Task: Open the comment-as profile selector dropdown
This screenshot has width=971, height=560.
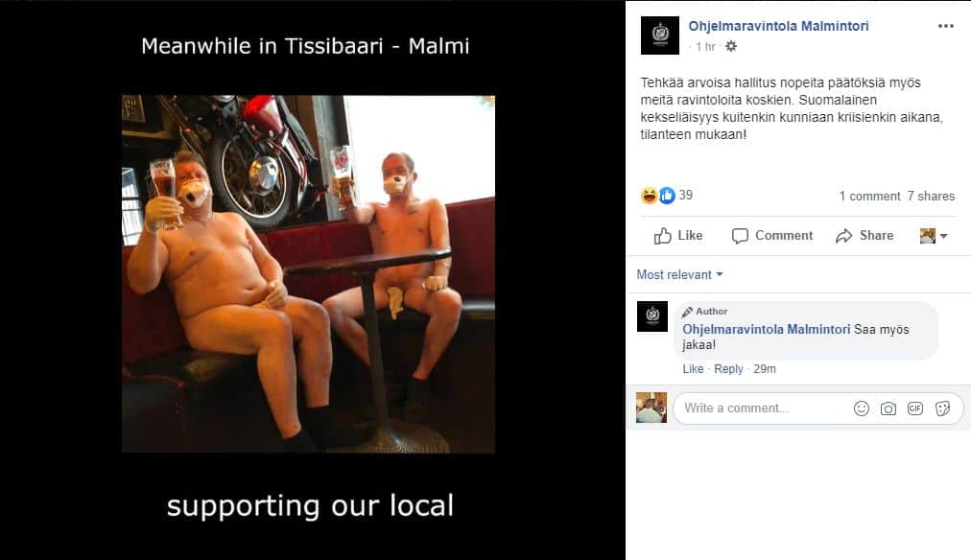Action: 934,236
